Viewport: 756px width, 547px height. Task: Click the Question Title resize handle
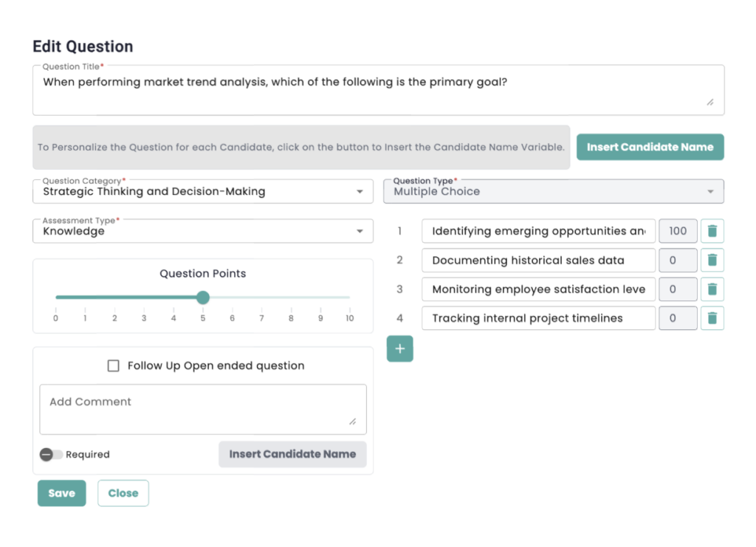pyautogui.click(x=709, y=103)
